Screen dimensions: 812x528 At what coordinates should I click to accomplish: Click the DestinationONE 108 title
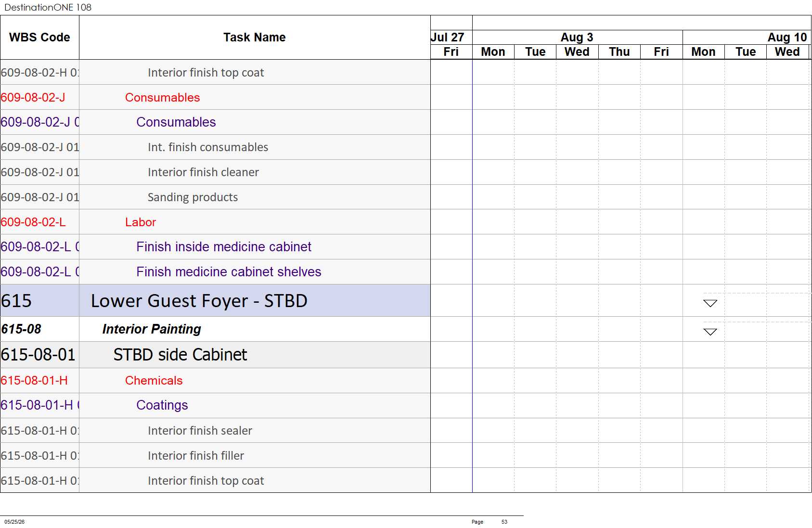(48, 7)
